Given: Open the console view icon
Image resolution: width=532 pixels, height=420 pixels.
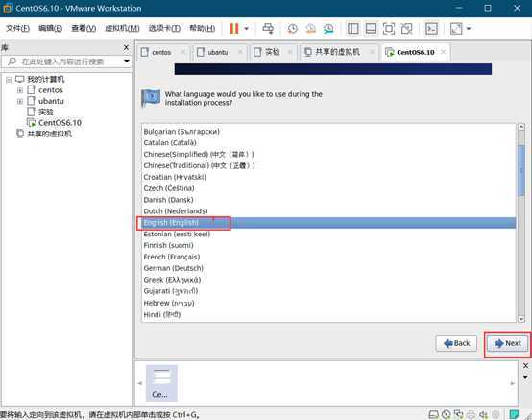Looking at the screenshot, I should coord(431,29).
